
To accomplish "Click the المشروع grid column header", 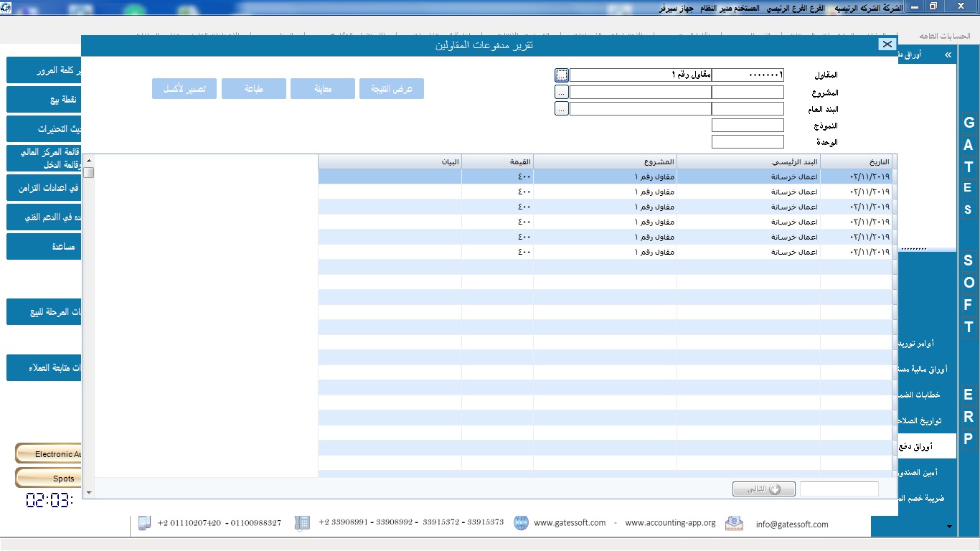I will point(605,161).
